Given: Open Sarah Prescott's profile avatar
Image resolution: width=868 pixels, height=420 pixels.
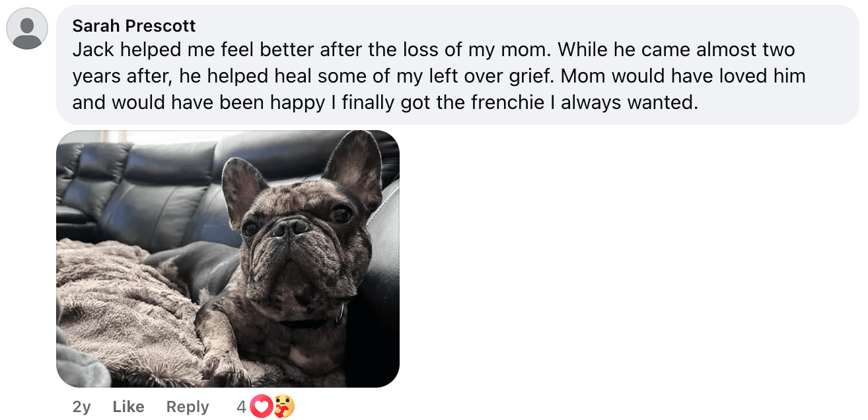Looking at the screenshot, I should point(27,28).
